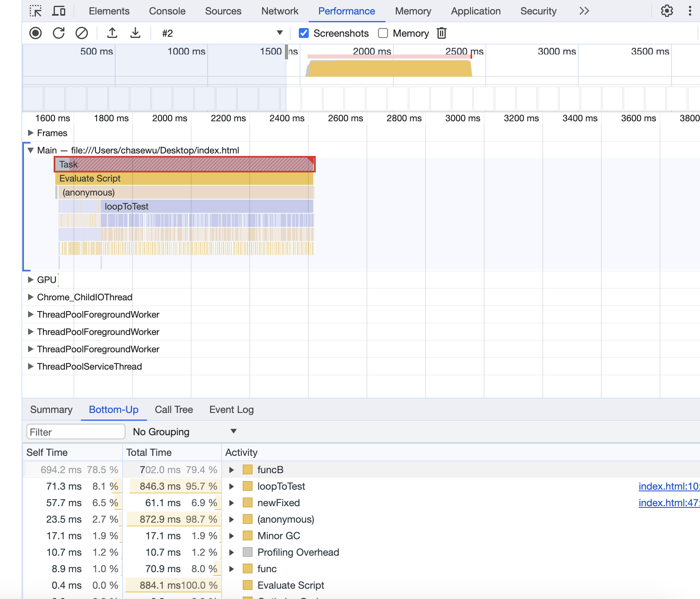Screen dimensions: 700x599
Task: Select the Evaluate Script flame chart bar
Action: click(184, 178)
